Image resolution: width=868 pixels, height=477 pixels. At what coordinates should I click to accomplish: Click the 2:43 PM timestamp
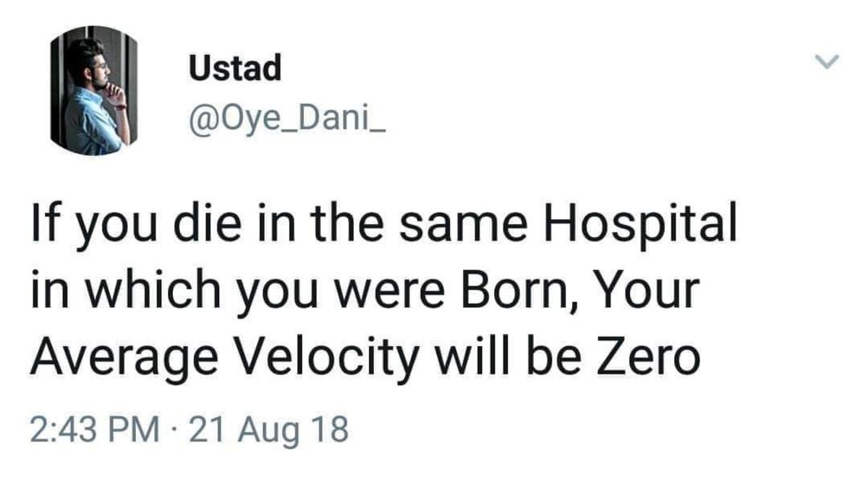click(x=95, y=430)
